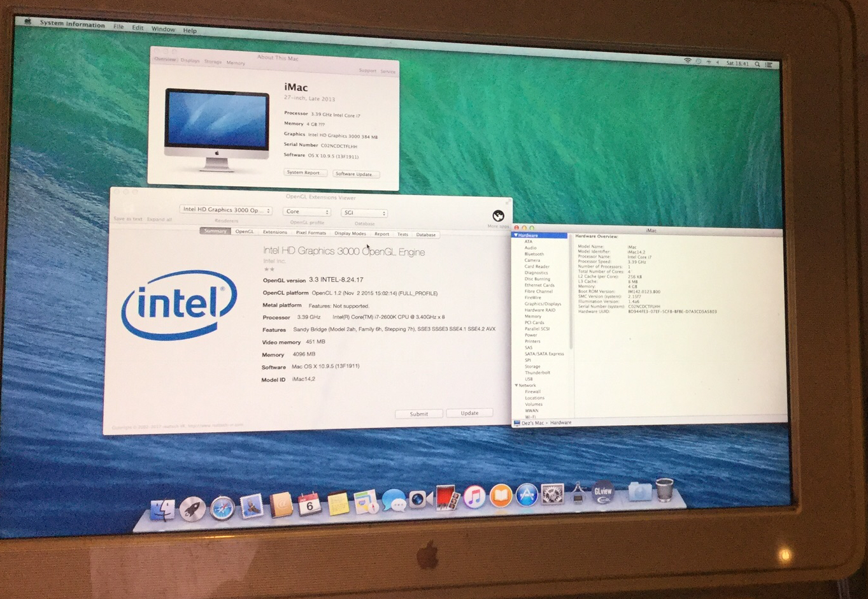Switch to the Report tab
The image size is (868, 599).
click(x=381, y=234)
